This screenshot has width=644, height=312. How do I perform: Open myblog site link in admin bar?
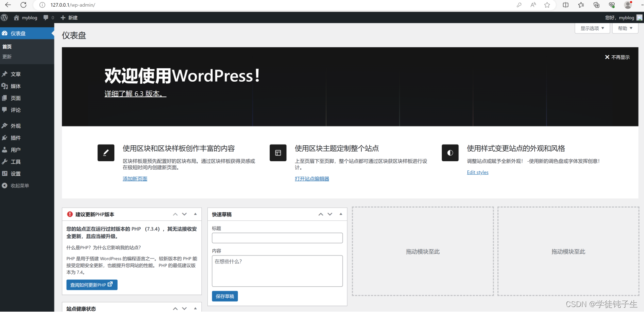25,18
